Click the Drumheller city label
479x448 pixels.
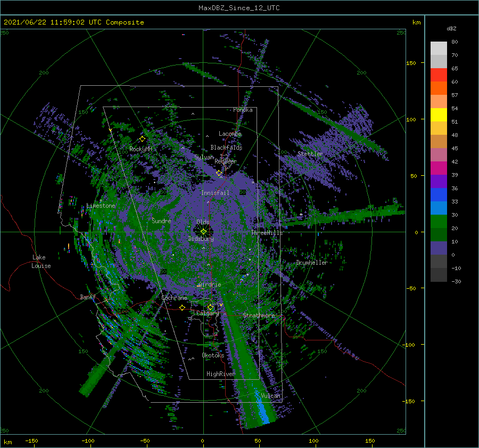312,263
